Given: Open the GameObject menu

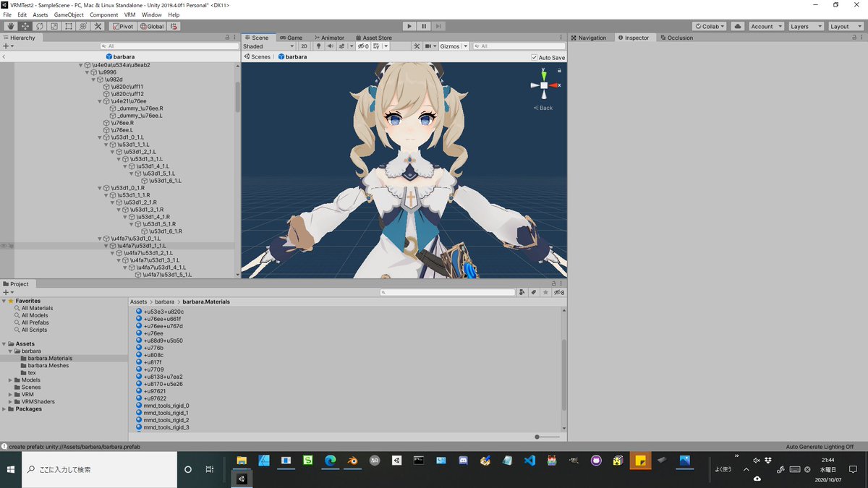Looking at the screenshot, I should 69,14.
